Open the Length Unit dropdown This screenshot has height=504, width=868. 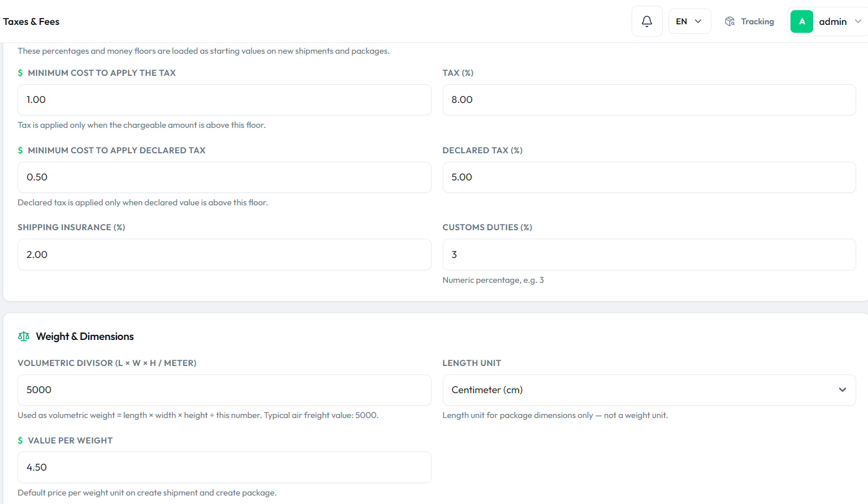(649, 390)
